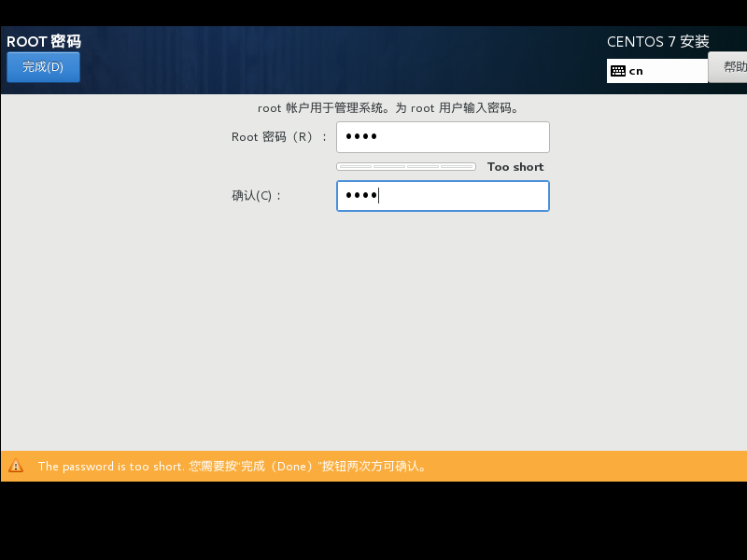
Task: Click the 'ROOT 密码' page title
Action: point(44,41)
